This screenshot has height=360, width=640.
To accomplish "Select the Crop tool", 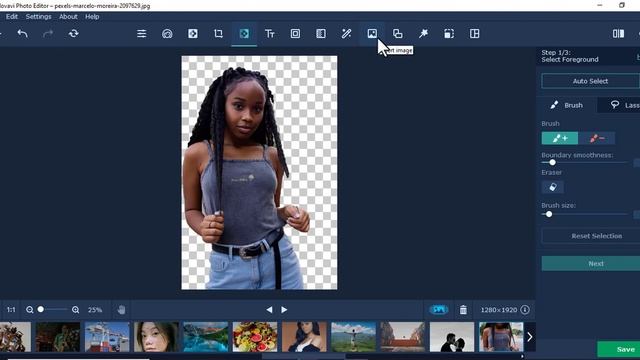I will click(x=218, y=33).
